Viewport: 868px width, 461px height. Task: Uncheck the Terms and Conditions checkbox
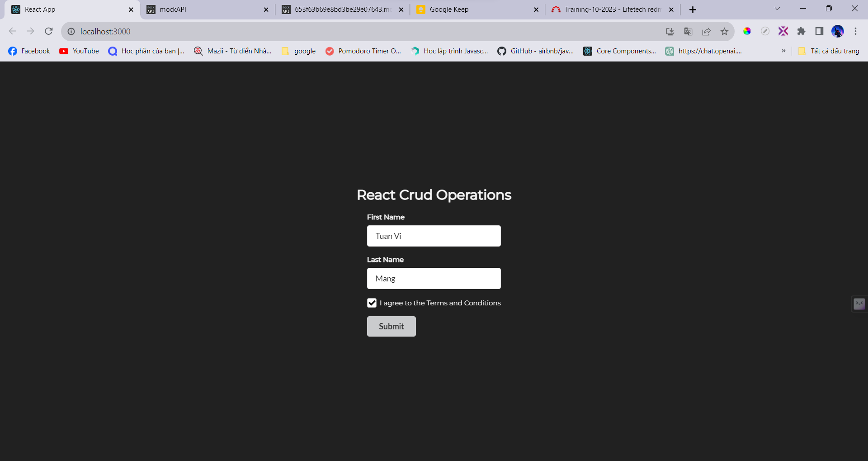pos(372,303)
